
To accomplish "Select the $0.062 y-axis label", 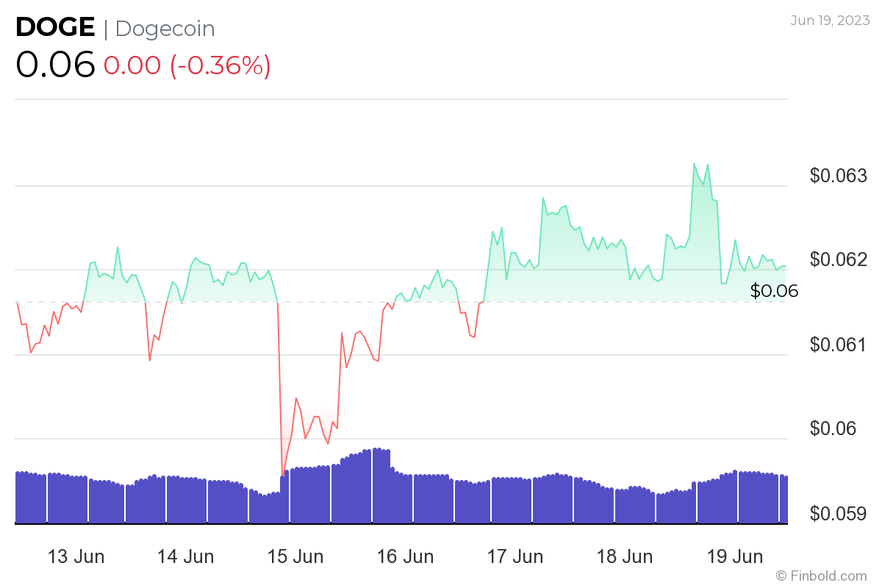I will pos(839,259).
